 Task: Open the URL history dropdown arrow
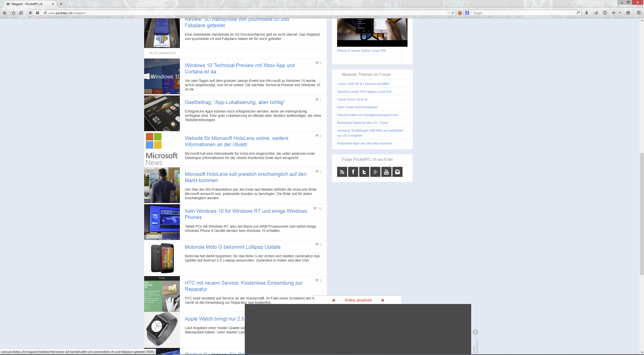coord(448,13)
